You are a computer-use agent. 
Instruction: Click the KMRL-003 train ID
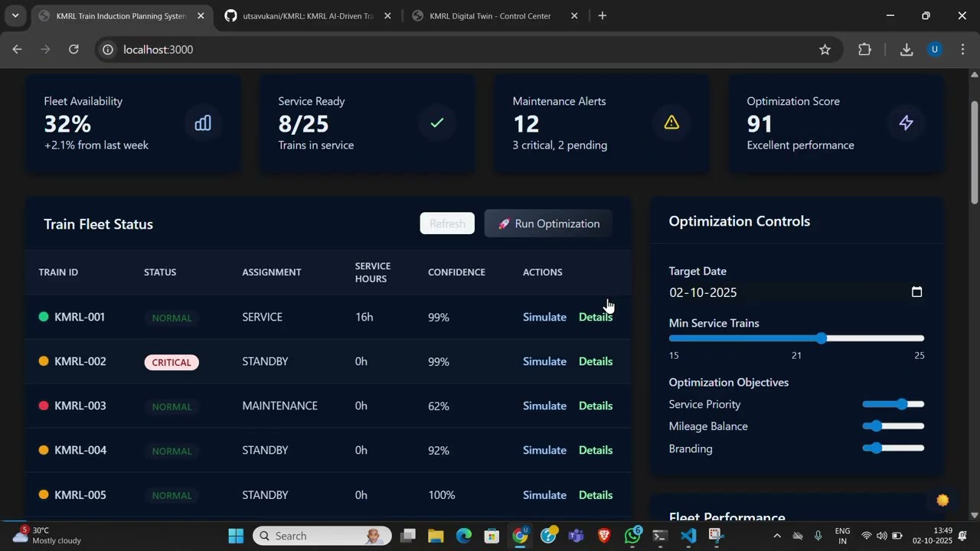tap(80, 406)
